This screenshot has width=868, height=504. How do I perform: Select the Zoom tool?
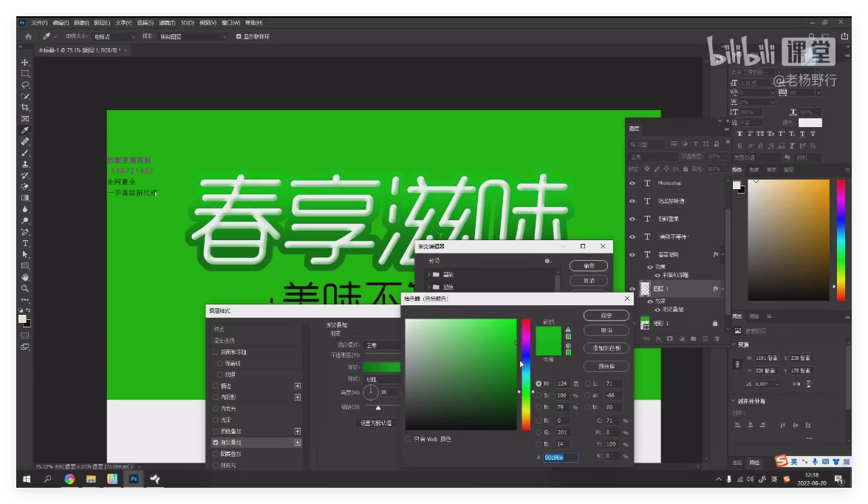[25, 288]
